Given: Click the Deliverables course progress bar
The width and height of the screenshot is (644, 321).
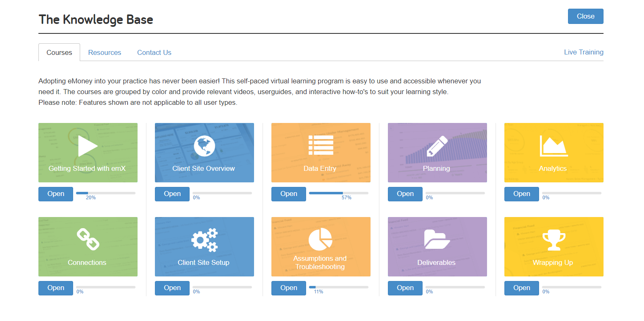Looking at the screenshot, I should (x=455, y=287).
